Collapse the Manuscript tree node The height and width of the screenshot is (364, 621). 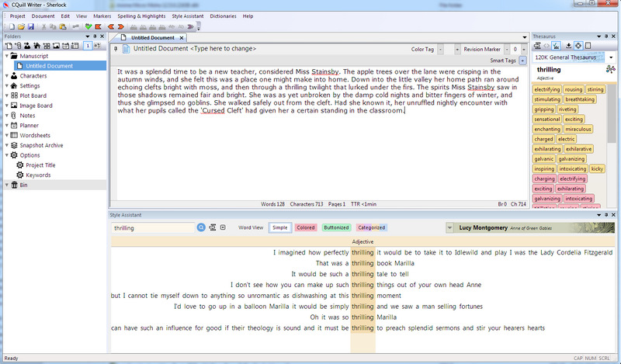5,56
